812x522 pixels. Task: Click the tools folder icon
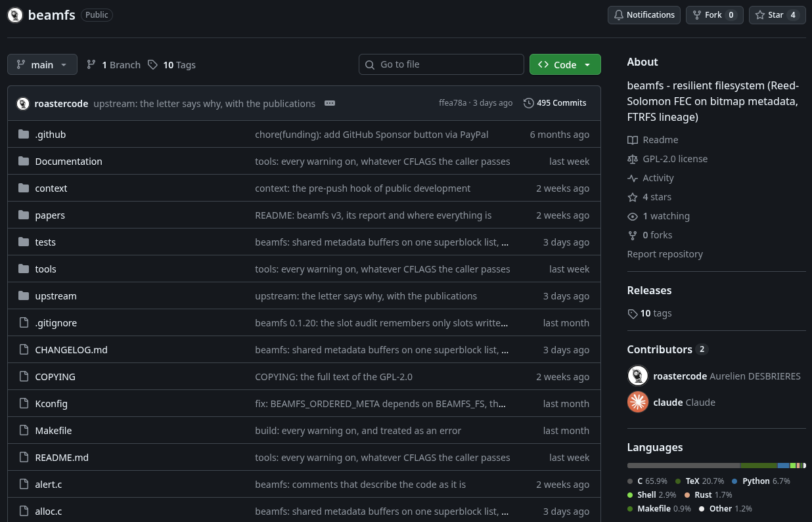point(24,269)
